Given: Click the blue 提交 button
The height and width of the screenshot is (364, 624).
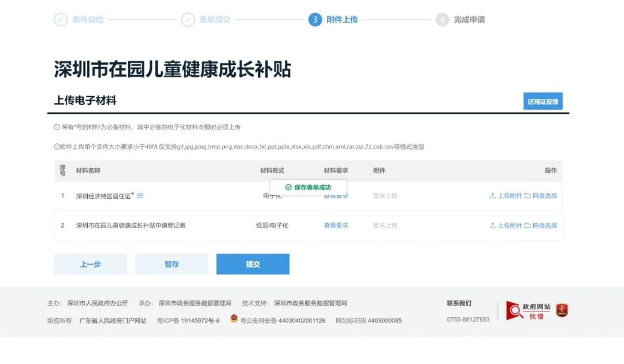Looking at the screenshot, I should click(252, 264).
